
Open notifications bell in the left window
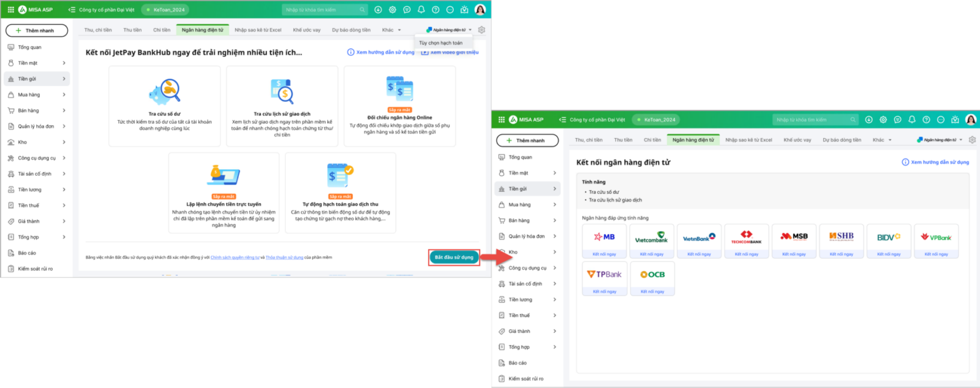coord(421,10)
